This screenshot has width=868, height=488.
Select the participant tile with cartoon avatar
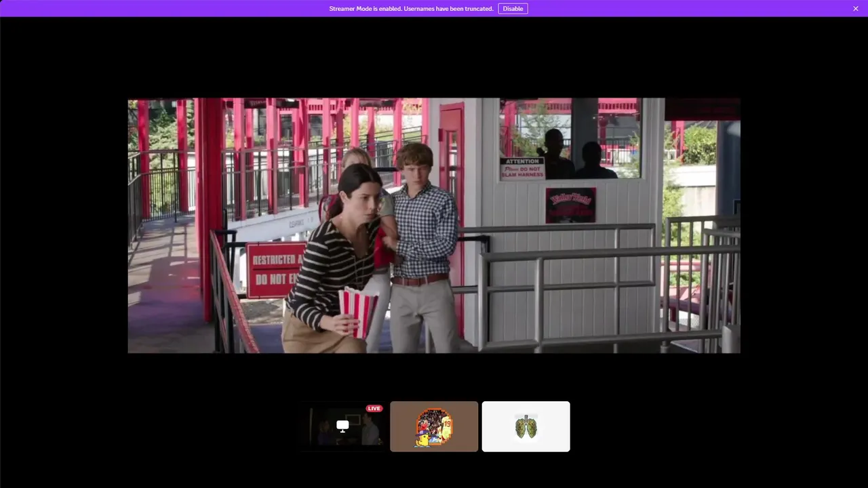[434, 426]
